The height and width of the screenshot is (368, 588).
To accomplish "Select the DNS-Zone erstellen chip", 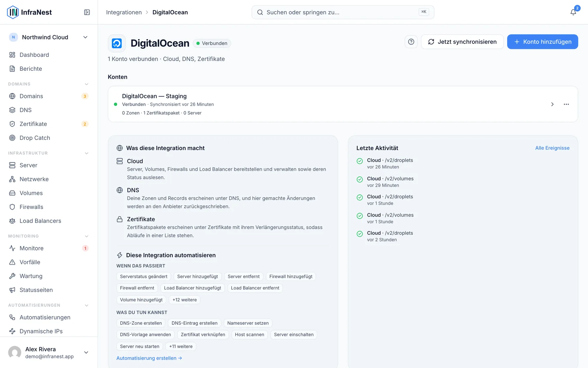I will (x=141, y=323).
